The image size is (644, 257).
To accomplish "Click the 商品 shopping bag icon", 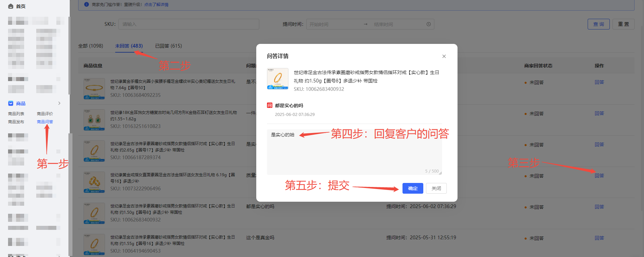I will click(x=11, y=104).
